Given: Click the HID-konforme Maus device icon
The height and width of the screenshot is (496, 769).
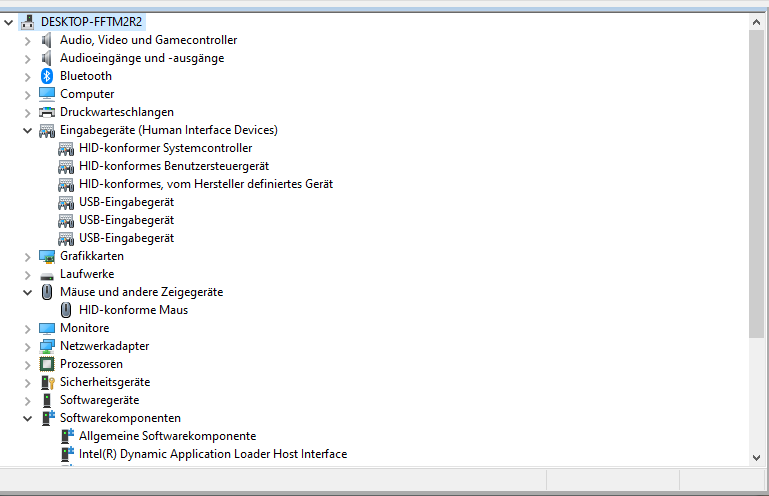Looking at the screenshot, I should point(66,310).
